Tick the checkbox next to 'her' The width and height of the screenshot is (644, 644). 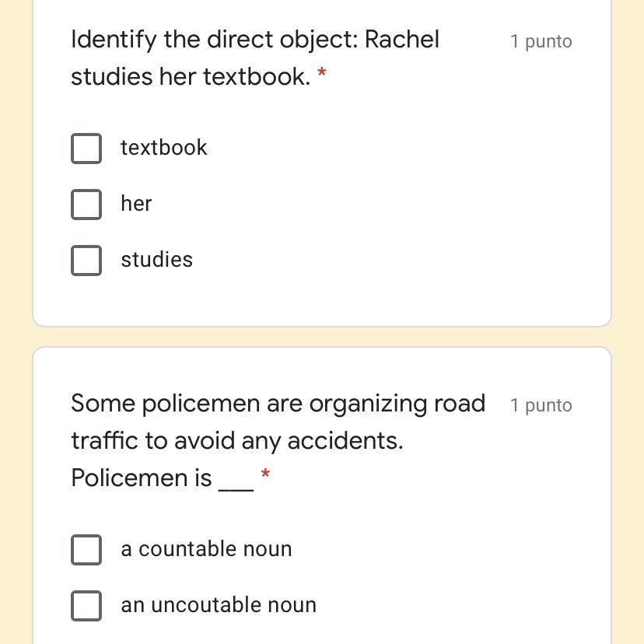tap(86, 205)
